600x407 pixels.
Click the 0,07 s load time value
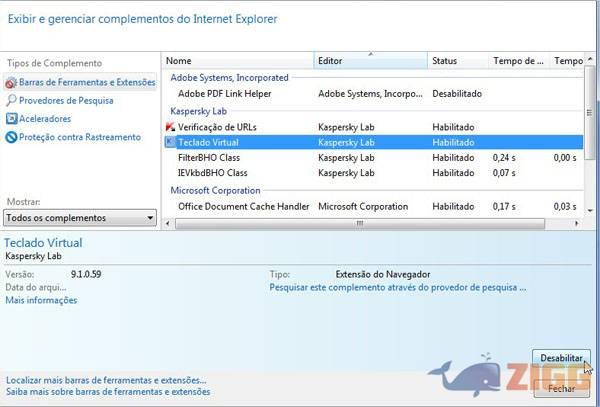tap(504, 173)
